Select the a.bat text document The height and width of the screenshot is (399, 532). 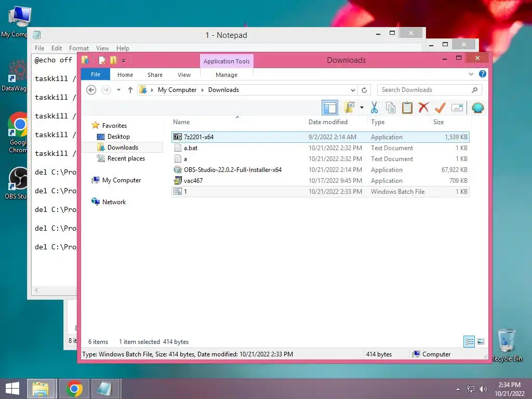tap(321, 148)
